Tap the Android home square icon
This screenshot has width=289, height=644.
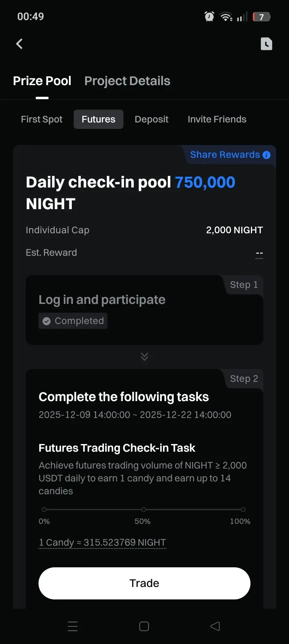[x=144, y=626]
